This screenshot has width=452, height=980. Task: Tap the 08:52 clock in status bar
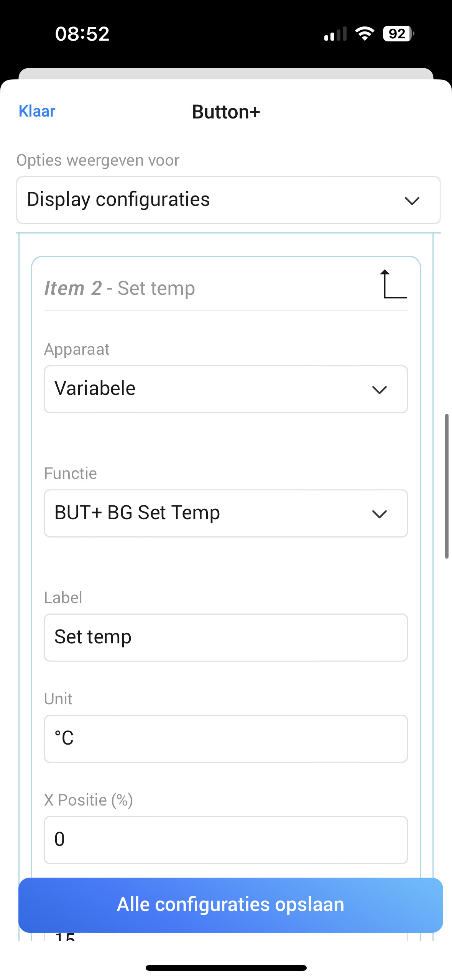(82, 34)
